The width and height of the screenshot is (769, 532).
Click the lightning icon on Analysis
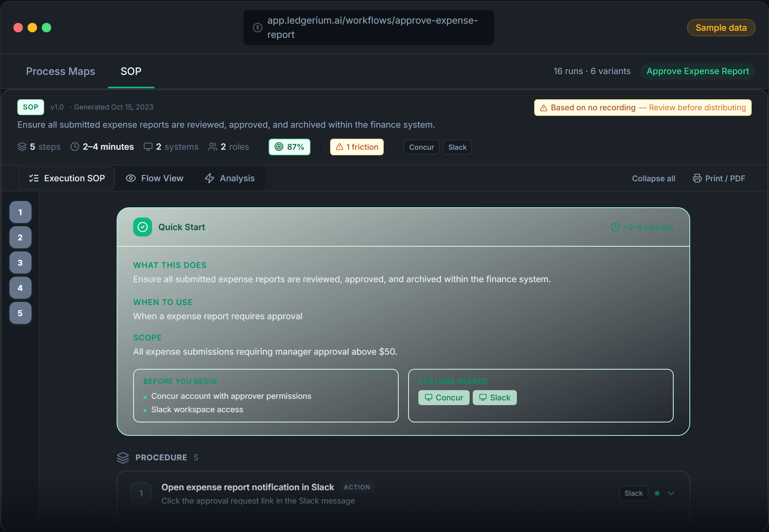click(210, 178)
